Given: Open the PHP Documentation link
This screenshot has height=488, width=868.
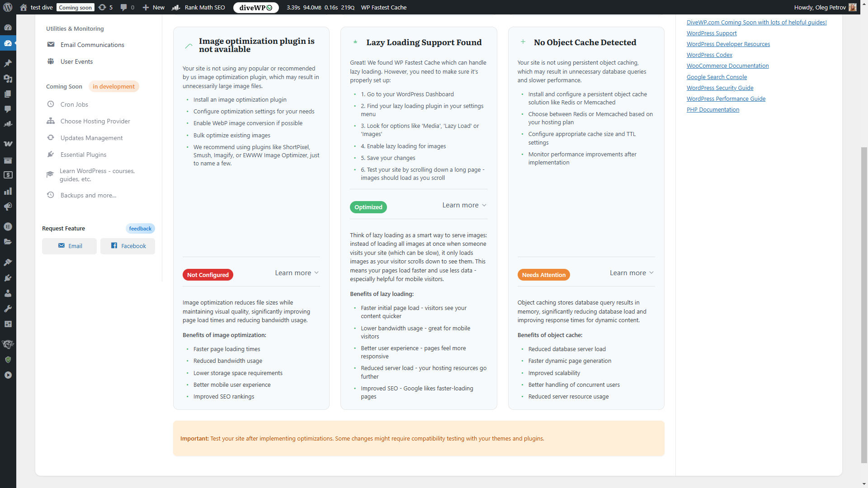Looking at the screenshot, I should click(x=713, y=109).
